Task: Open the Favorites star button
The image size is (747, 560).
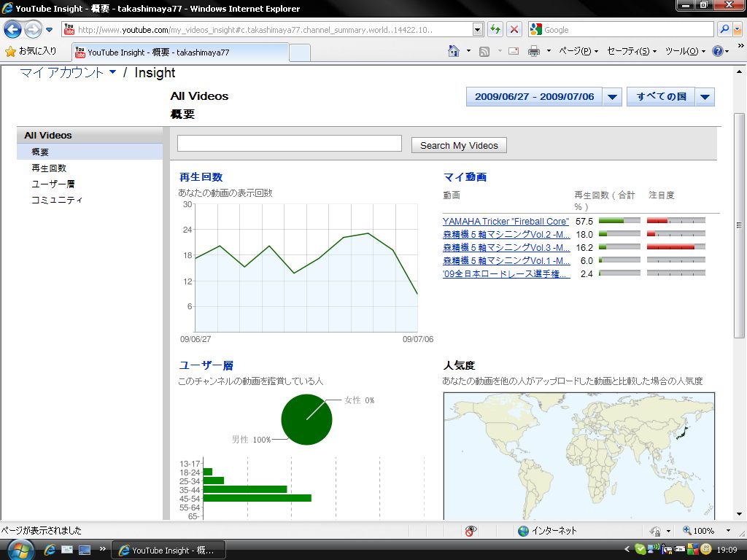Action: [31, 51]
